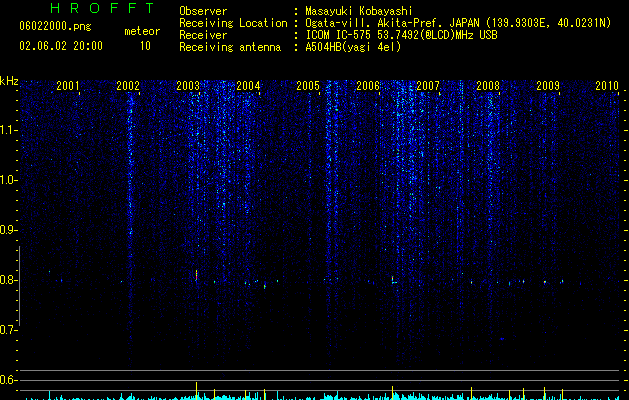The image size is (629, 400).
Task: Click the meteor count value 10
Action: click(x=145, y=46)
